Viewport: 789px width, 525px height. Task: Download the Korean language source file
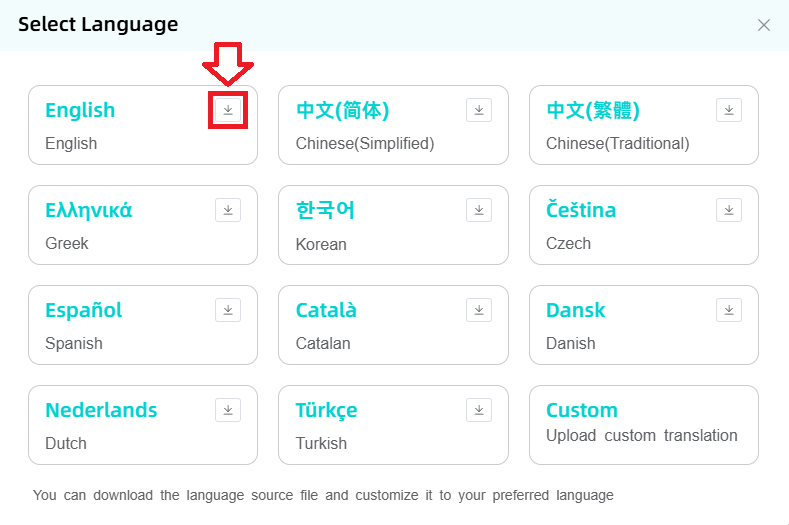pos(478,210)
